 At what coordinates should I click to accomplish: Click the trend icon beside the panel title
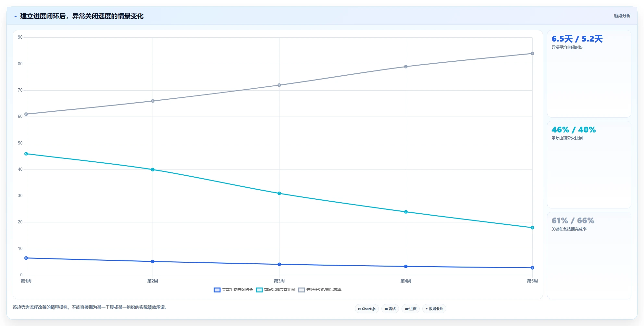(15, 16)
